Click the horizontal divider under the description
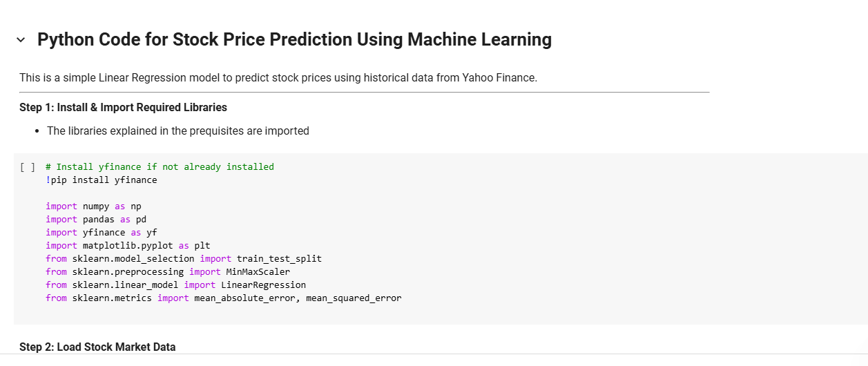 364,92
